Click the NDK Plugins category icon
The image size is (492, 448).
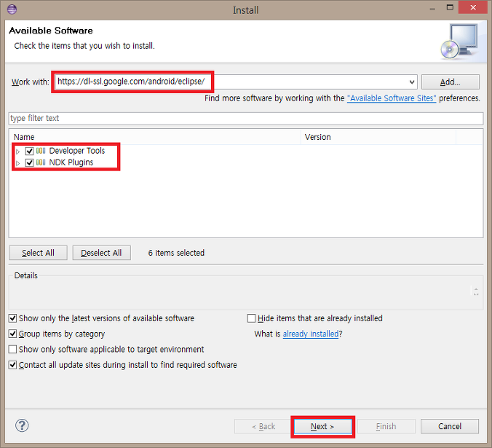coord(41,162)
